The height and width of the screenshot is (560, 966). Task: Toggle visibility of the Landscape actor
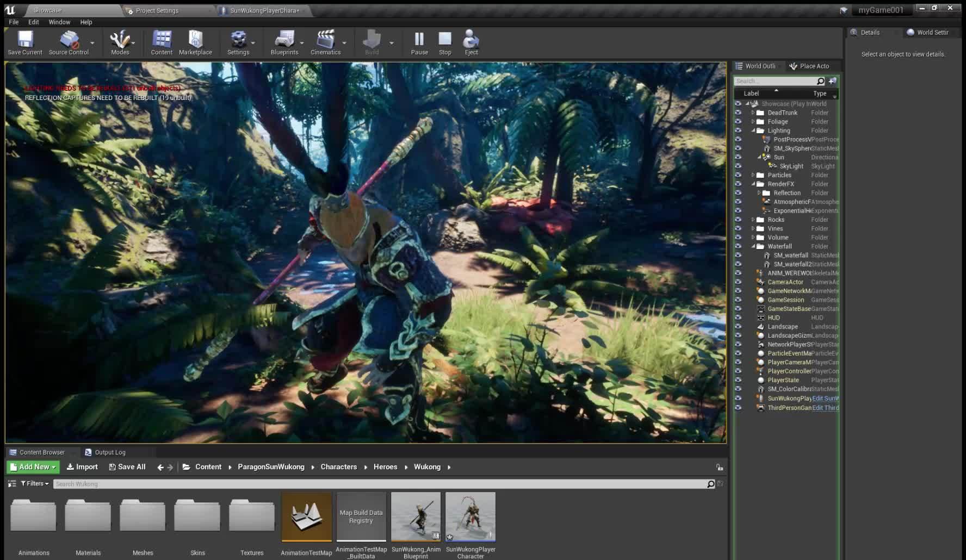(x=738, y=326)
